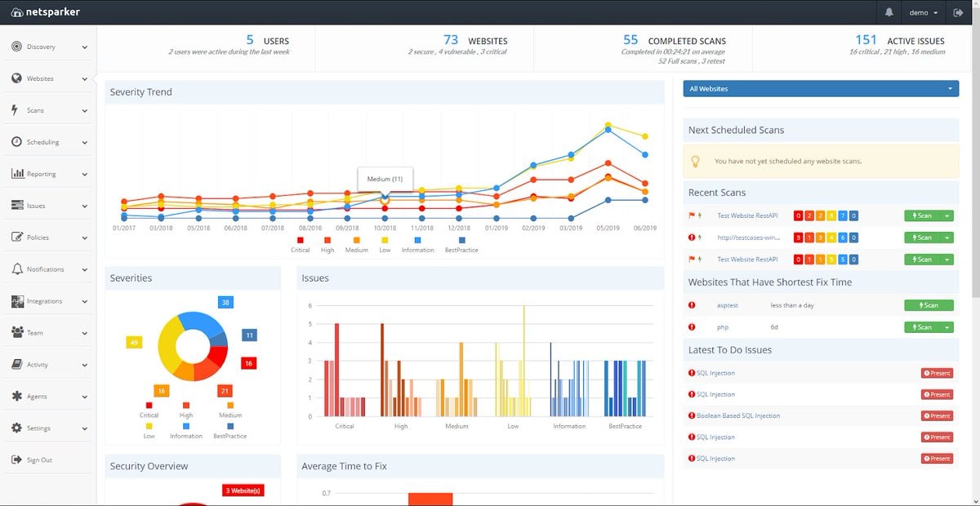
Task: Click the yellow 49 segment of Severities donut
Action: click(168, 343)
